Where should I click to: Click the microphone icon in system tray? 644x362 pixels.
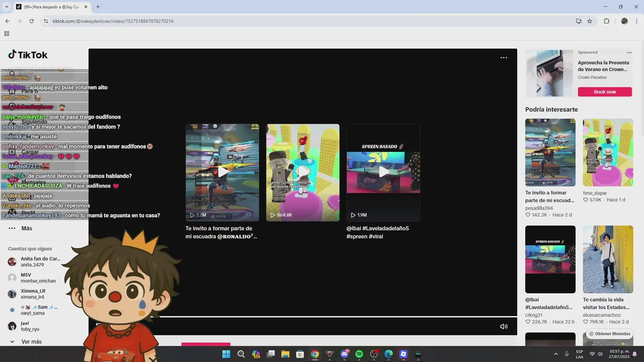[x=567, y=354]
